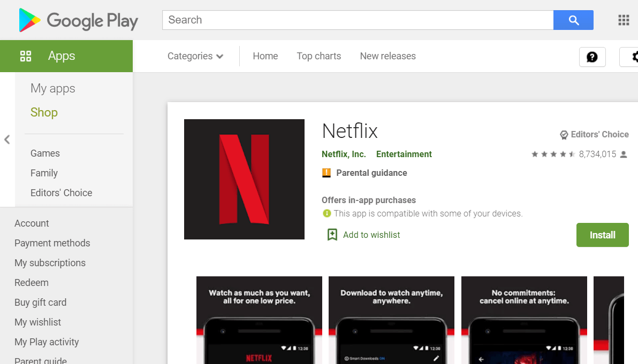Open the Netflix, Inc. developer page

pos(344,154)
